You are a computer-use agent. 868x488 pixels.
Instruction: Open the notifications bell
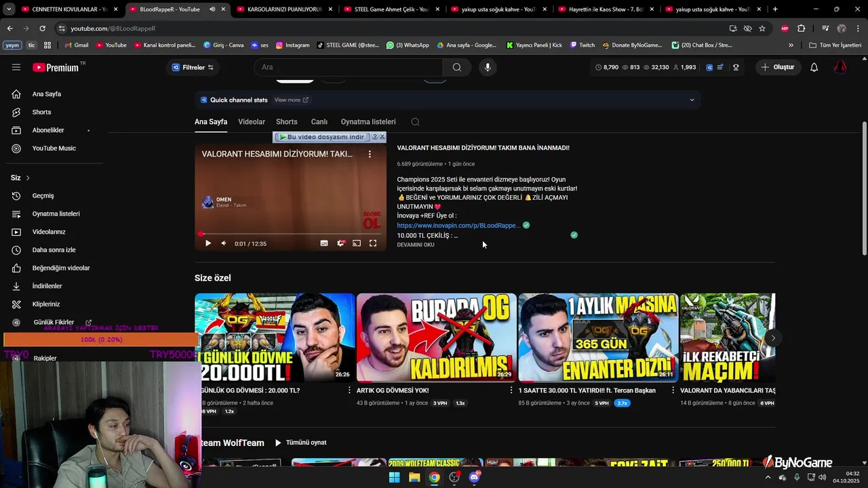(814, 67)
